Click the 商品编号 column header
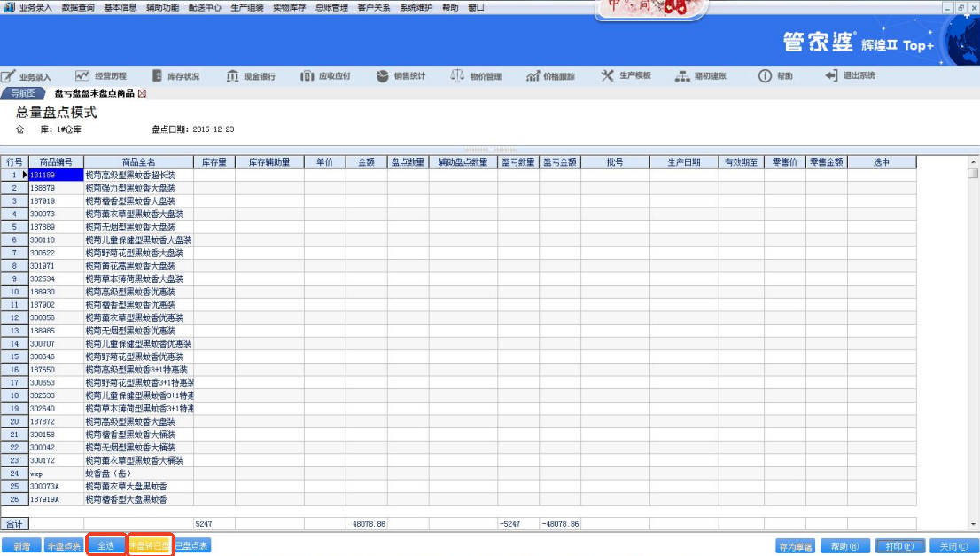Screen dimensions: 980x556 [x=56, y=162]
